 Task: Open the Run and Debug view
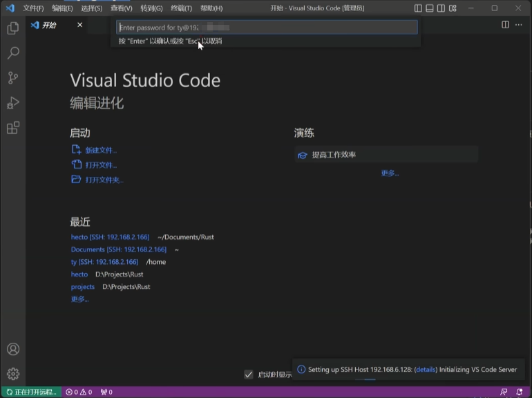(x=13, y=103)
